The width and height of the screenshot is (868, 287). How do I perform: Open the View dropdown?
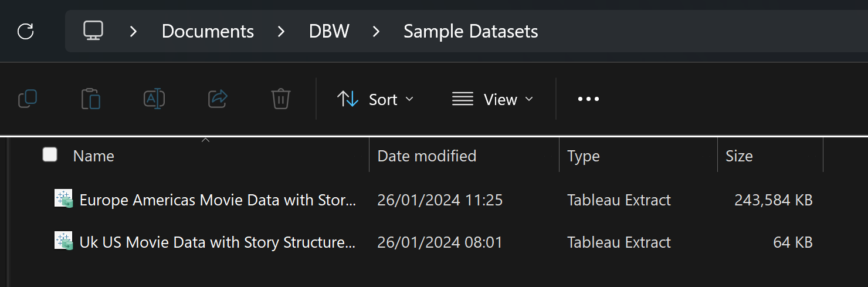(x=493, y=99)
